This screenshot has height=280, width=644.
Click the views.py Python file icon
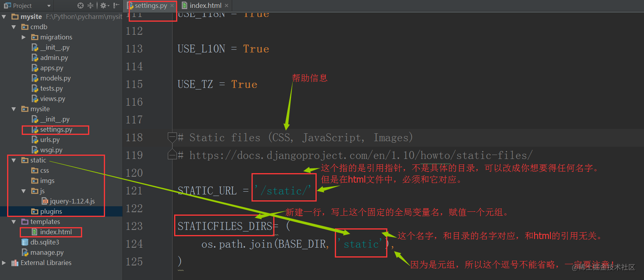(35, 99)
